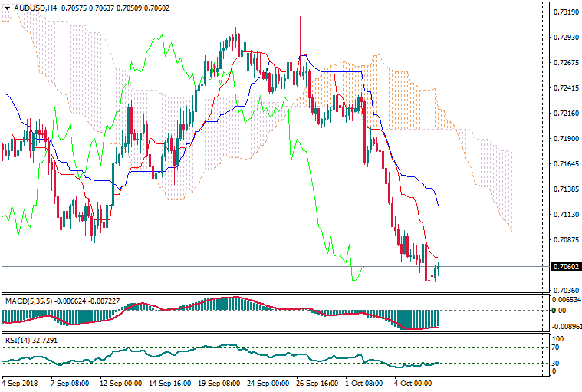
Task: Click the AUDUSD,H4 chart title text
Action: (x=35, y=8)
